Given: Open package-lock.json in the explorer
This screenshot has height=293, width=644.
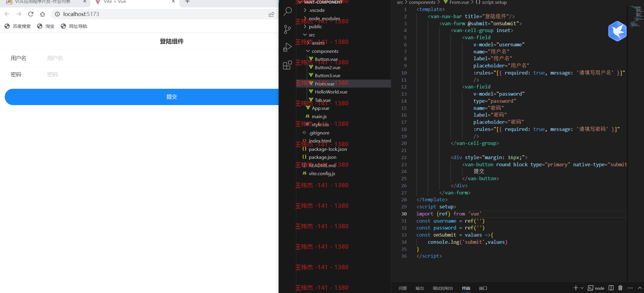Looking at the screenshot, I should [328, 149].
